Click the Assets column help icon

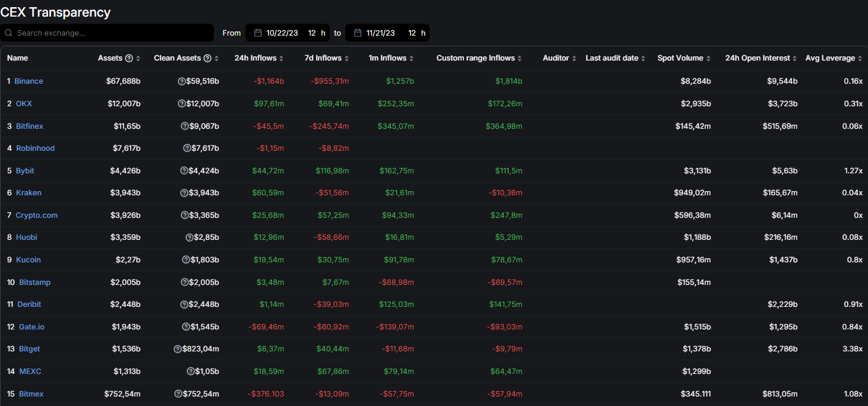tap(129, 58)
